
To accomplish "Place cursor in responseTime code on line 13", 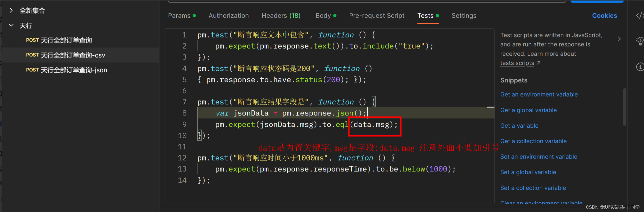I will tap(340, 169).
